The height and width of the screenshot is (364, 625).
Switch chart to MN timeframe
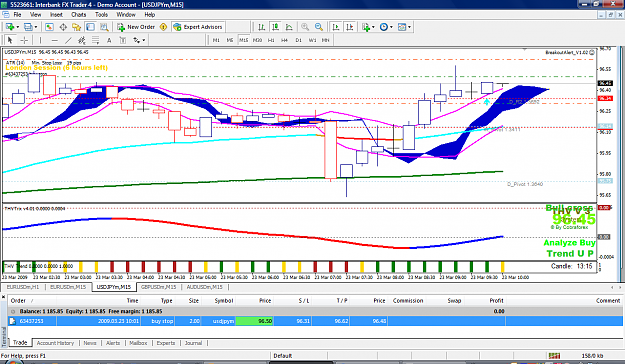pyautogui.click(x=326, y=40)
